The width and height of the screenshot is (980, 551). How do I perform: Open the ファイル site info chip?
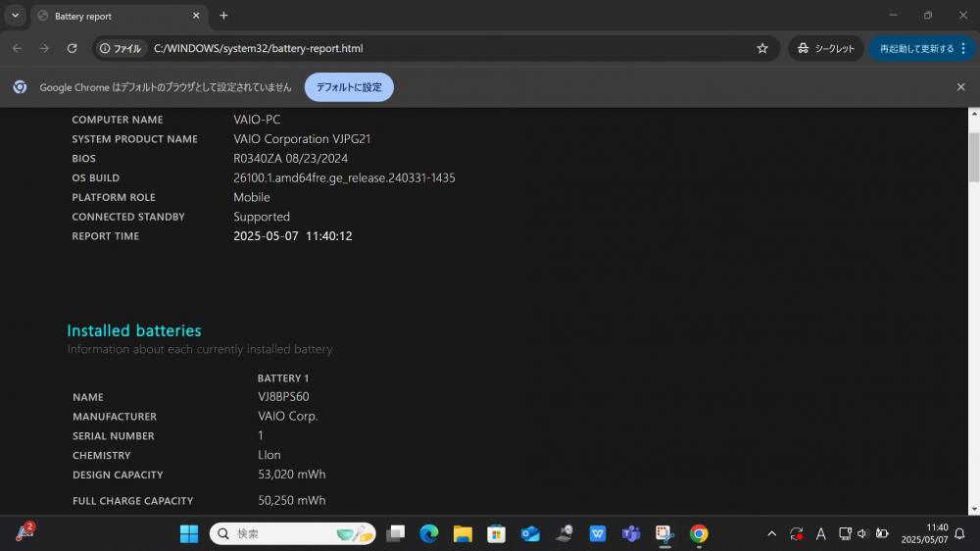pyautogui.click(x=121, y=48)
